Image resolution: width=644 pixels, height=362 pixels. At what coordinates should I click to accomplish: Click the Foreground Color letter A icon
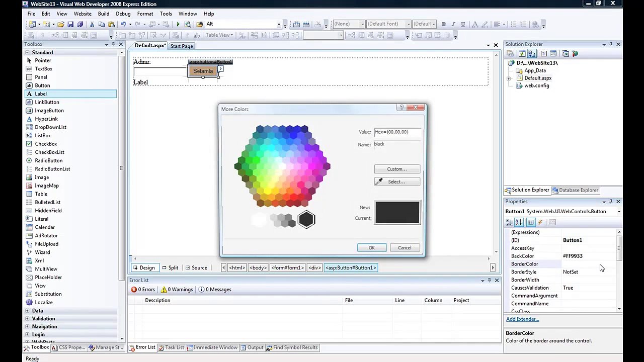click(474, 24)
